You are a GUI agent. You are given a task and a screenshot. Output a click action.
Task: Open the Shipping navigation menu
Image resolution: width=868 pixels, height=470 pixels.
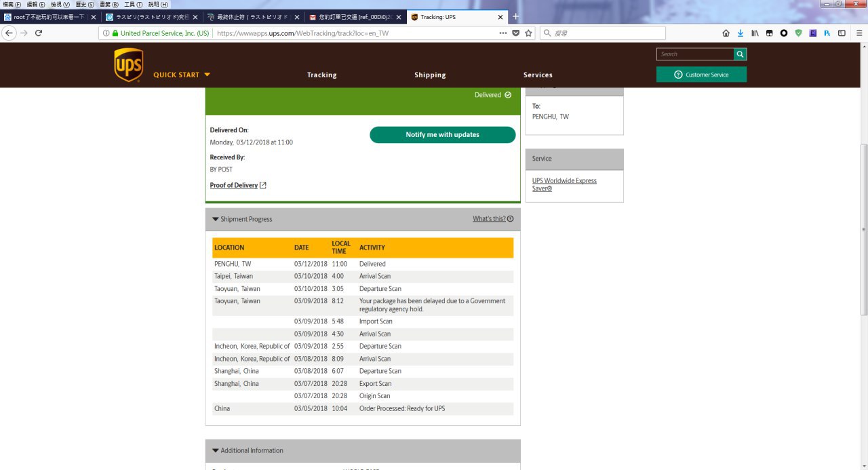pos(430,75)
